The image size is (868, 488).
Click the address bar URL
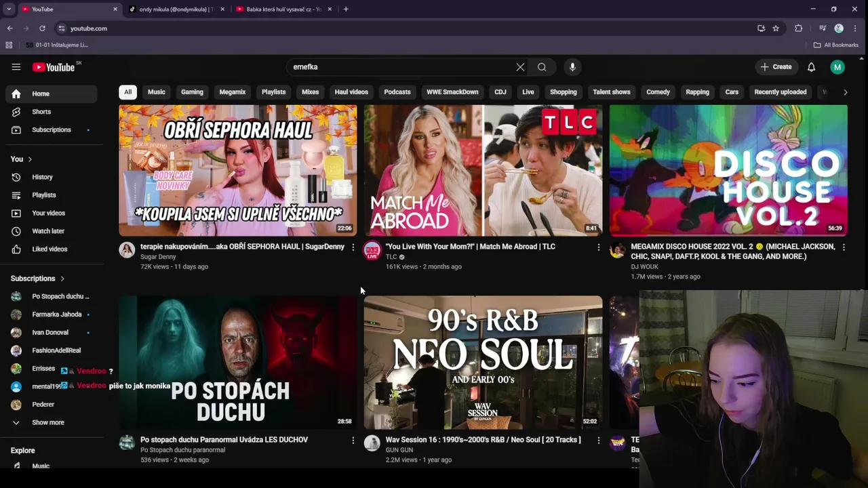click(89, 28)
